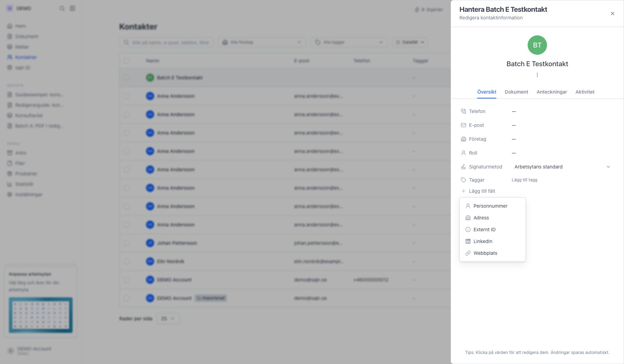Screen dimensions: 624x364
Task: Open the three-dot menu under Batch E Testkontakt
Action: pos(537,75)
